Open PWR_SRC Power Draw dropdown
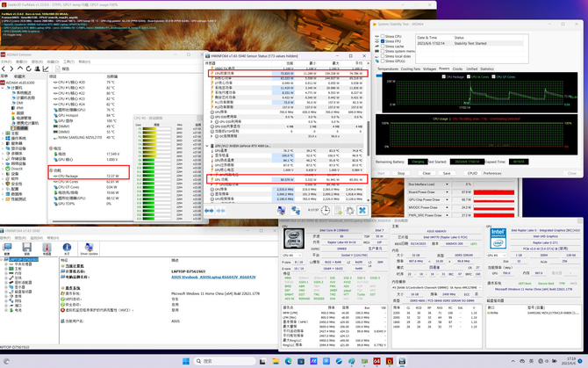Image resolution: width=588 pixels, height=368 pixels. (447, 215)
